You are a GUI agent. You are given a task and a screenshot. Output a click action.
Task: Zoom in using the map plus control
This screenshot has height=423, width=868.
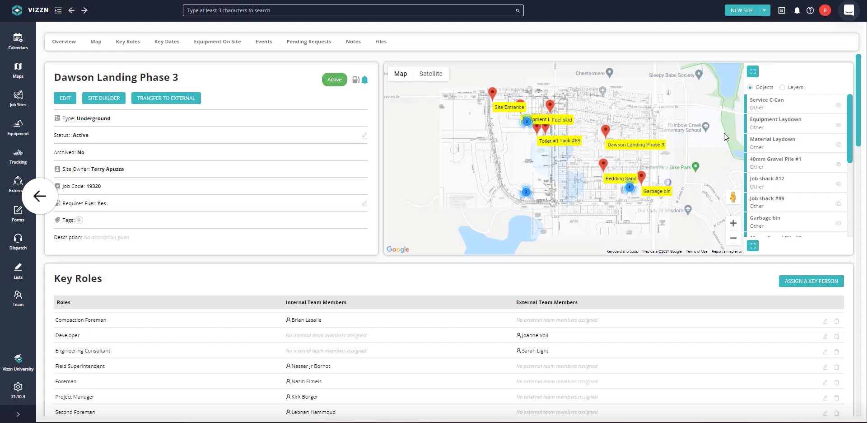pyautogui.click(x=733, y=223)
